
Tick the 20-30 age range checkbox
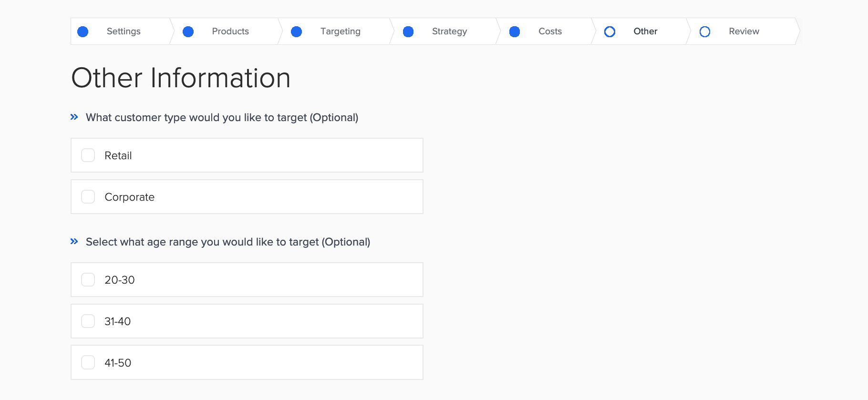pos(88,280)
